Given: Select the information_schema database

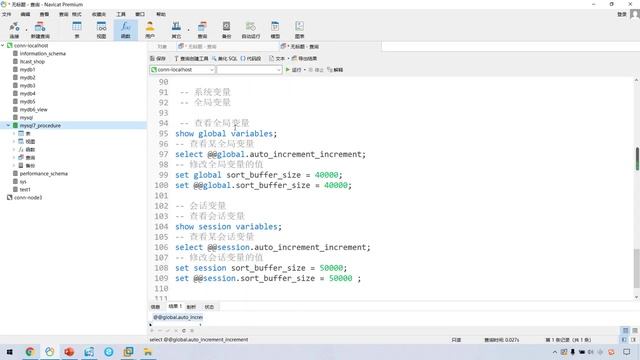Looking at the screenshot, I should point(42,53).
